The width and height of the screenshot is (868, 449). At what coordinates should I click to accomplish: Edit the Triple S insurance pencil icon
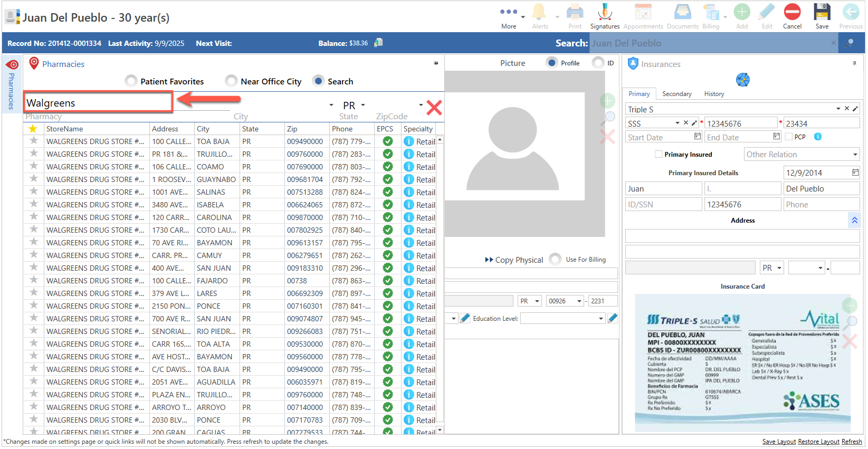[x=855, y=109]
